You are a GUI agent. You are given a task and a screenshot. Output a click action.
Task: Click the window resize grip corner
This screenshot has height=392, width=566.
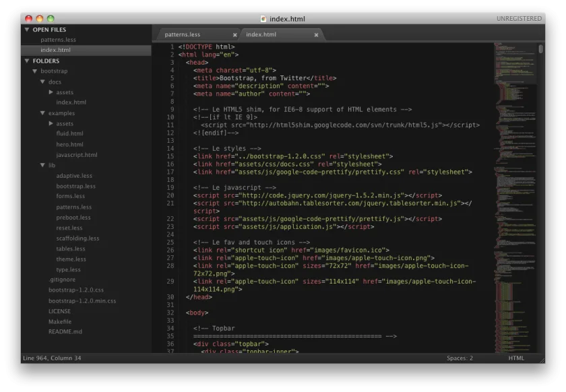click(x=542, y=360)
